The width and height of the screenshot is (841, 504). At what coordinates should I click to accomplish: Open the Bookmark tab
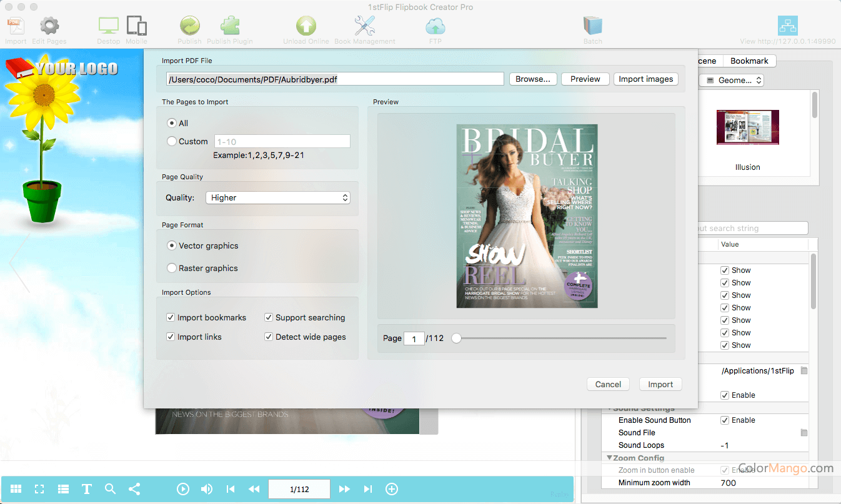pos(749,61)
